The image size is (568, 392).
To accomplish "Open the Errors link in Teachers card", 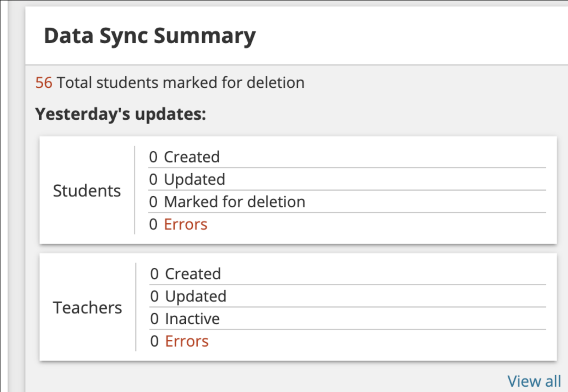I will pyautogui.click(x=187, y=341).
